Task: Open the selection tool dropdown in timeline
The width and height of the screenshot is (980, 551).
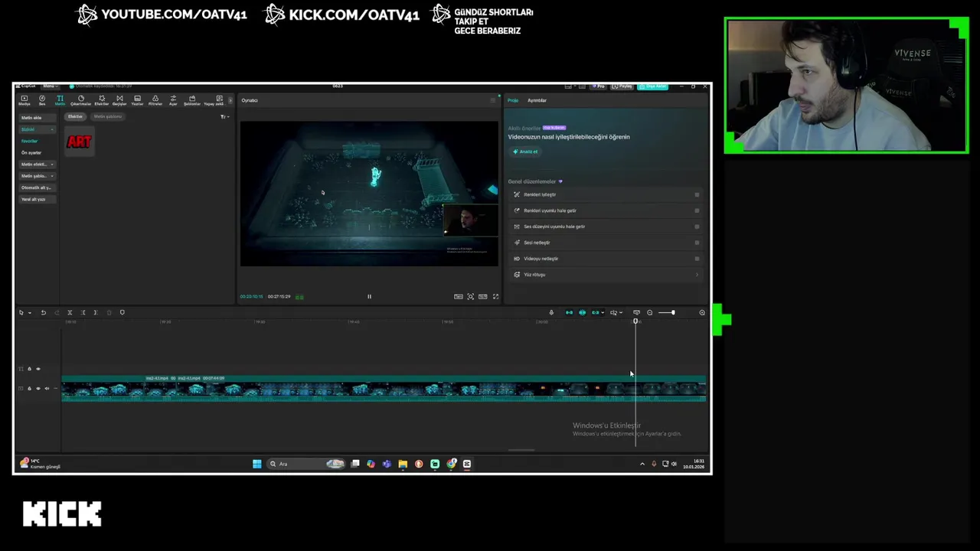Action: point(30,312)
